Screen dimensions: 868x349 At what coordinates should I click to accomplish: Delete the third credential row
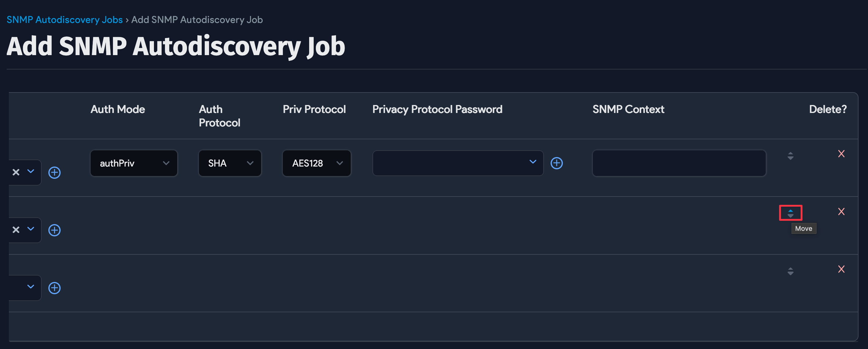point(841,269)
